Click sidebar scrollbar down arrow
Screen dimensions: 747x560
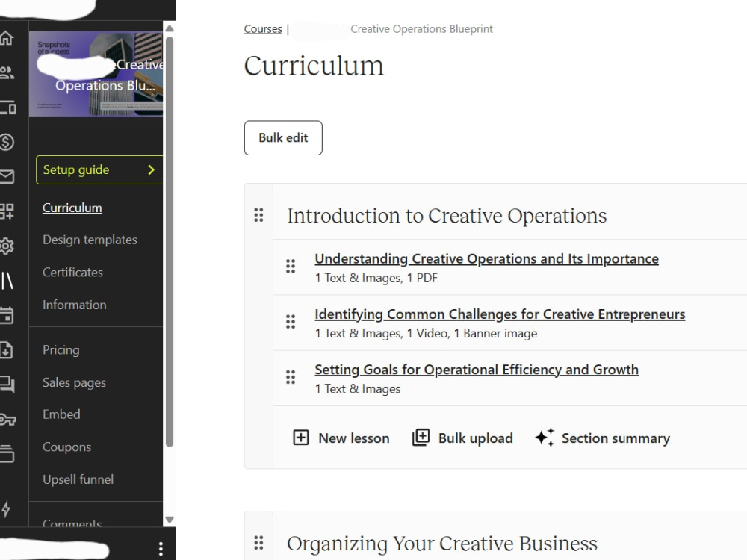(x=170, y=520)
